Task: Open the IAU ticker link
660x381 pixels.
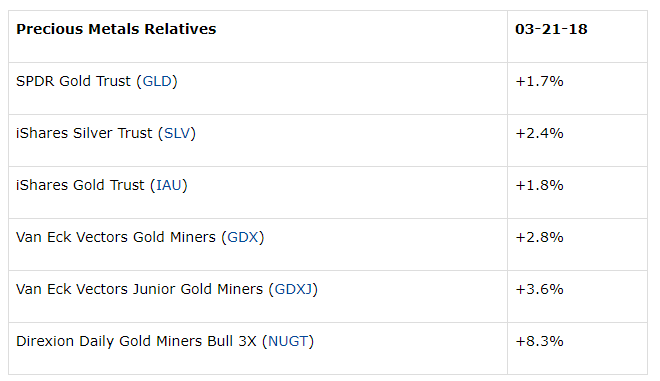Action: click(x=169, y=185)
